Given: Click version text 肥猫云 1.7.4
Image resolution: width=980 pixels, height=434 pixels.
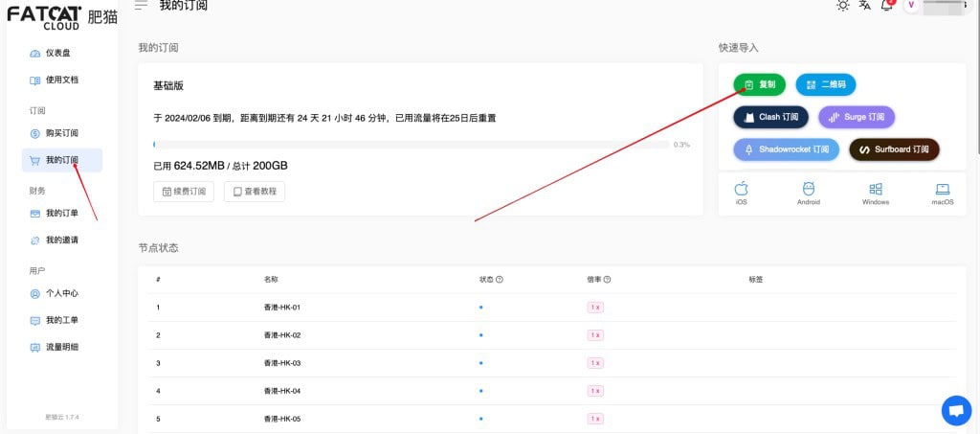Looking at the screenshot, I should click(x=62, y=417).
